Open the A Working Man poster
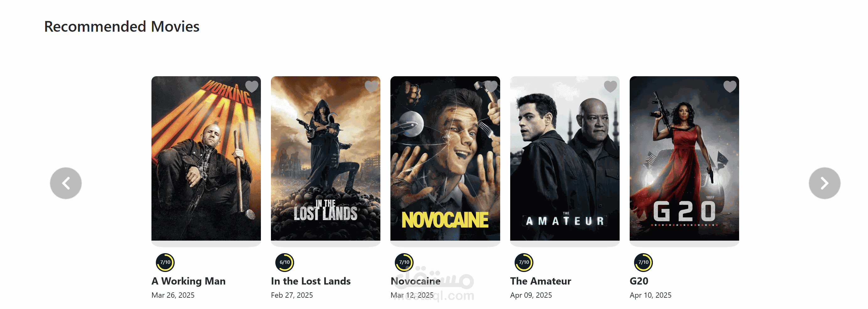This screenshot has width=868, height=309. (206, 158)
